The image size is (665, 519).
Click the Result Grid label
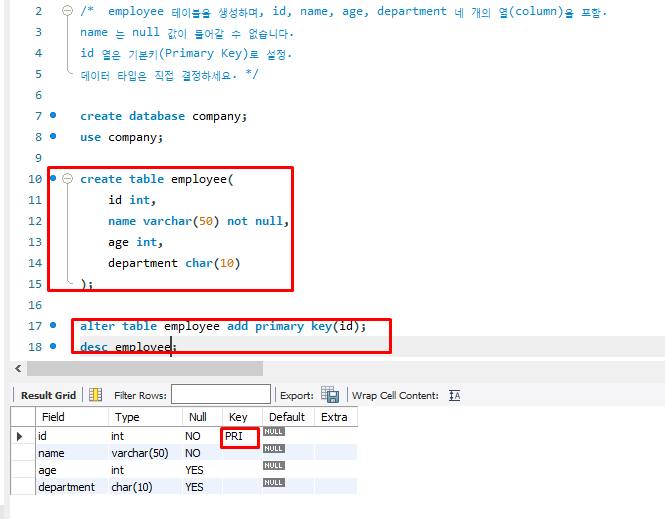click(x=48, y=395)
